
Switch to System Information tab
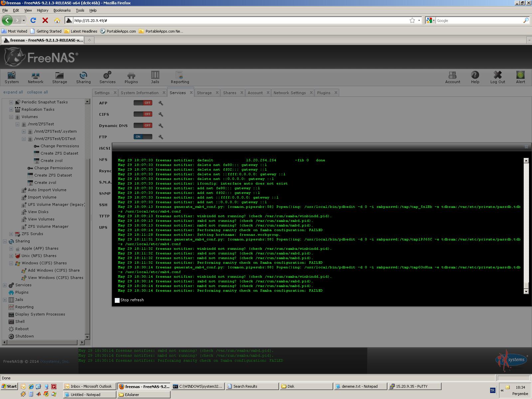coord(140,93)
